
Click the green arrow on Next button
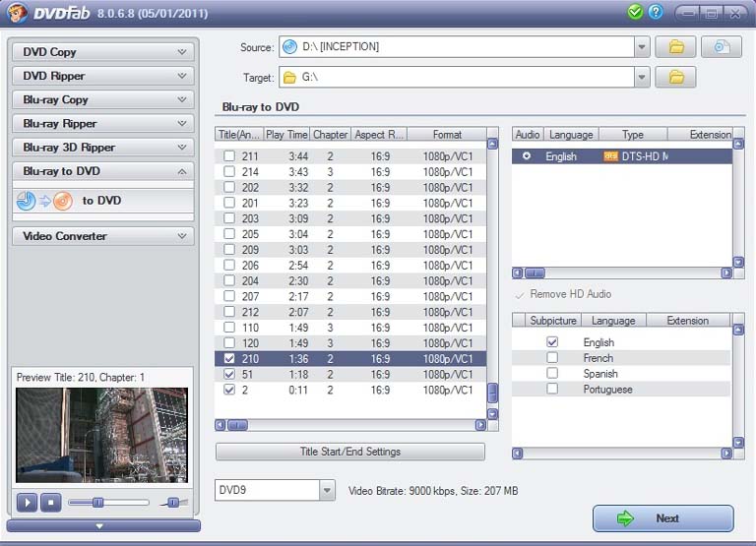pos(625,518)
